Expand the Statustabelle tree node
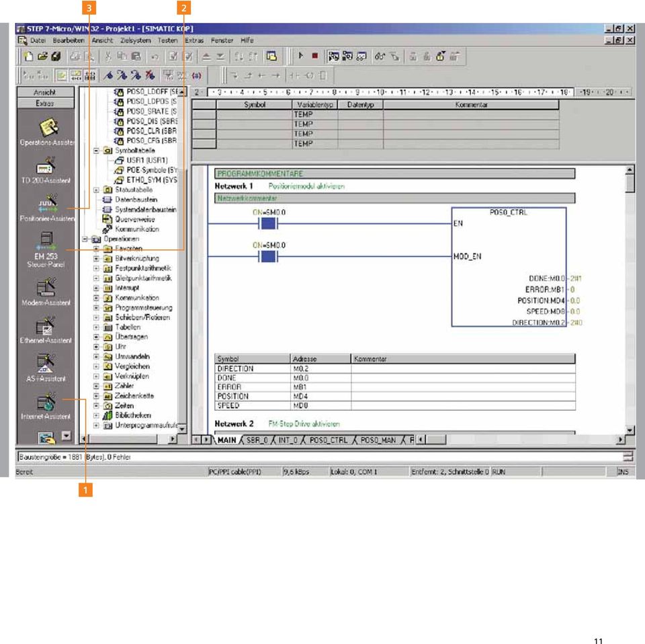 click(x=96, y=190)
